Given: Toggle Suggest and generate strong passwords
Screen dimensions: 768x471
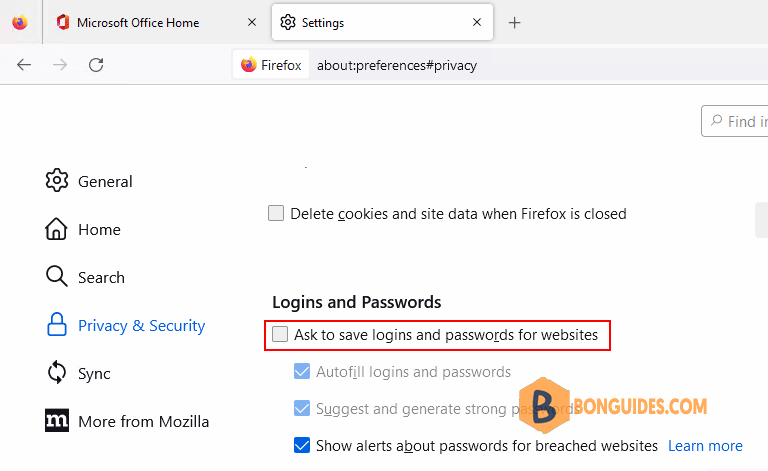Looking at the screenshot, I should tap(302, 408).
